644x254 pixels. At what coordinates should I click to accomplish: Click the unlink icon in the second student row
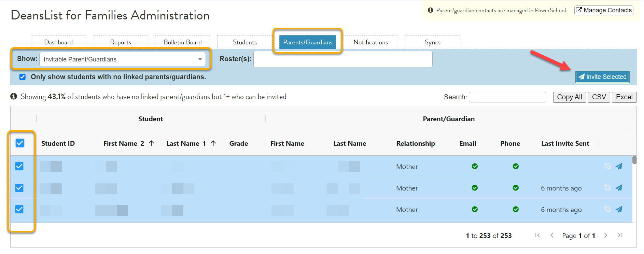click(x=607, y=188)
